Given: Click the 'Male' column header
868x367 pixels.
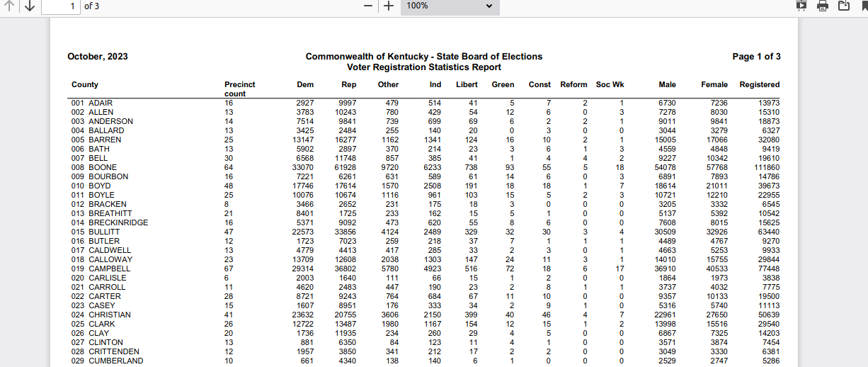Looking at the screenshot, I should click(x=667, y=84).
